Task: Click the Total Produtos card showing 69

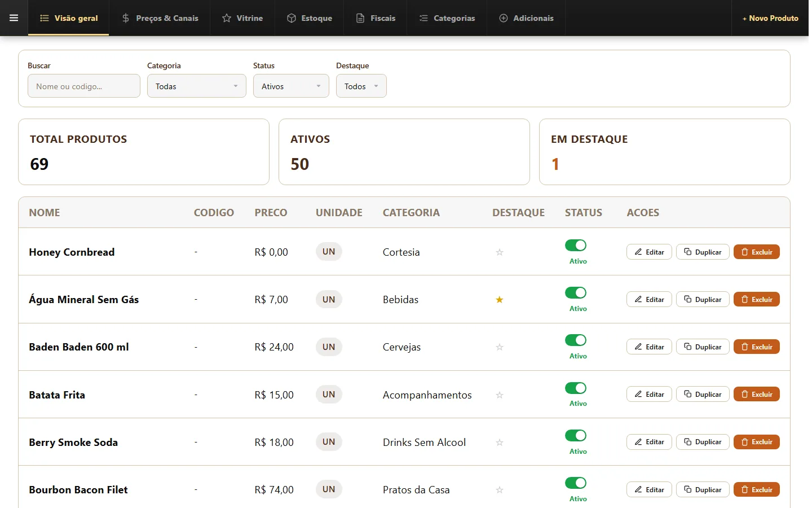Action: click(x=144, y=152)
